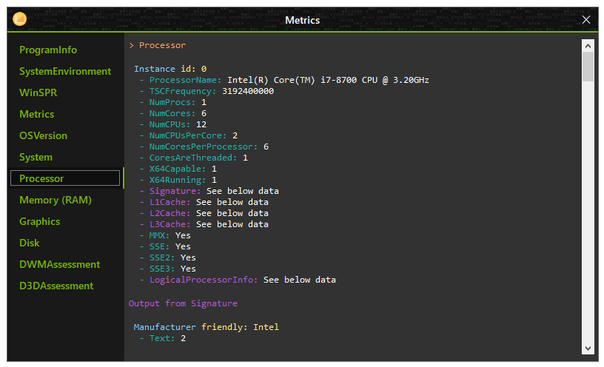
Task: Select SystemEnvironment in the sidebar
Action: [65, 72]
